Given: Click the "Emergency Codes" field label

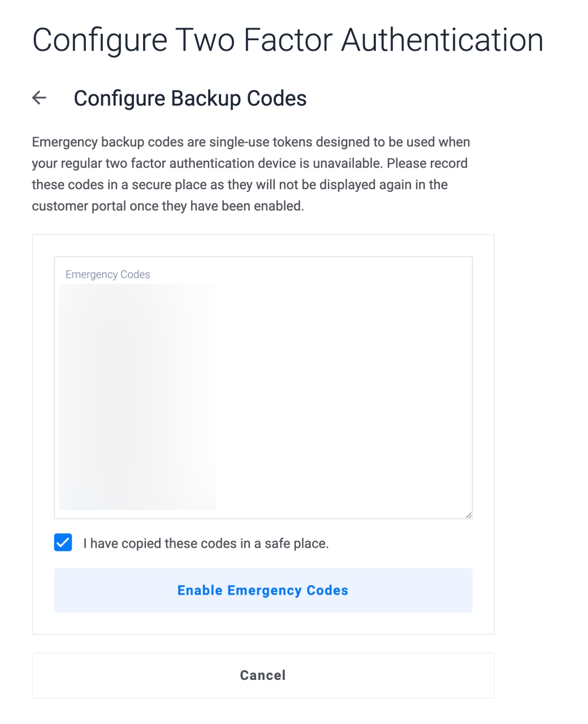Looking at the screenshot, I should [x=108, y=274].
